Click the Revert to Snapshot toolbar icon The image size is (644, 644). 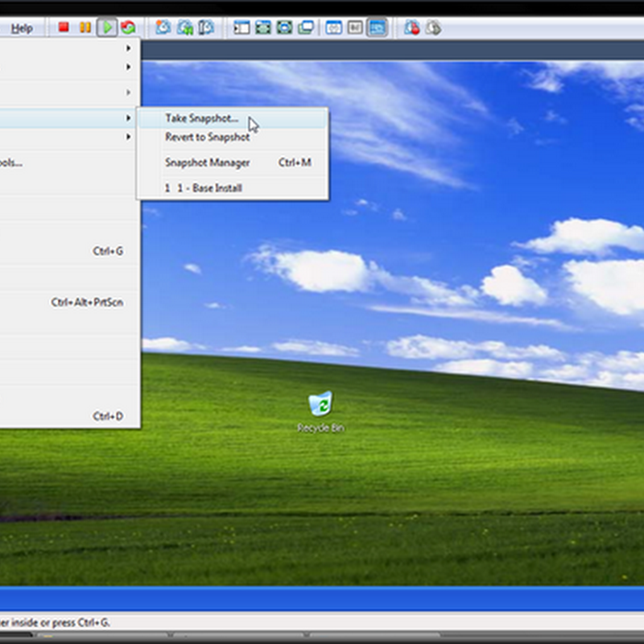185,27
